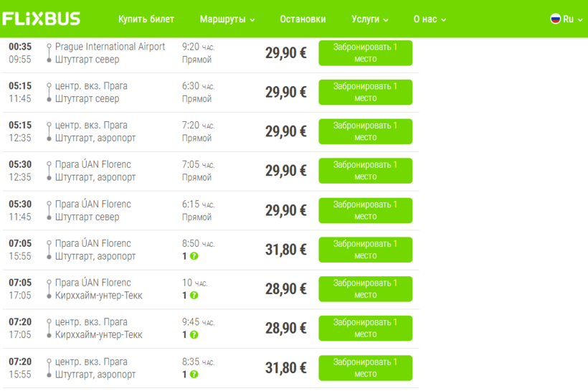Expand the Маршруты dropdown menu
Viewport: 588px width, 391px height.
coord(227,19)
